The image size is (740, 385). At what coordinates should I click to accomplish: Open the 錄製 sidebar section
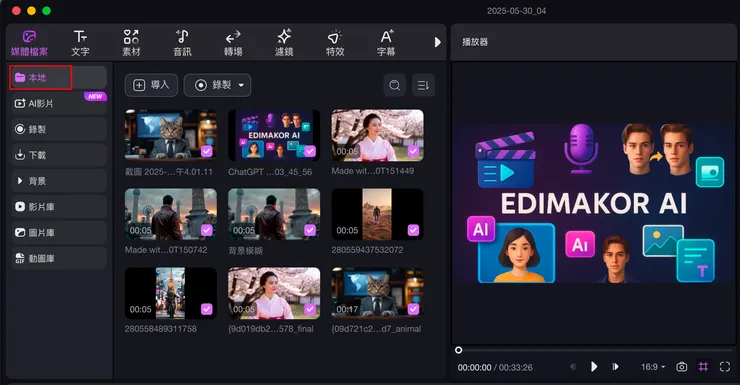(59, 129)
